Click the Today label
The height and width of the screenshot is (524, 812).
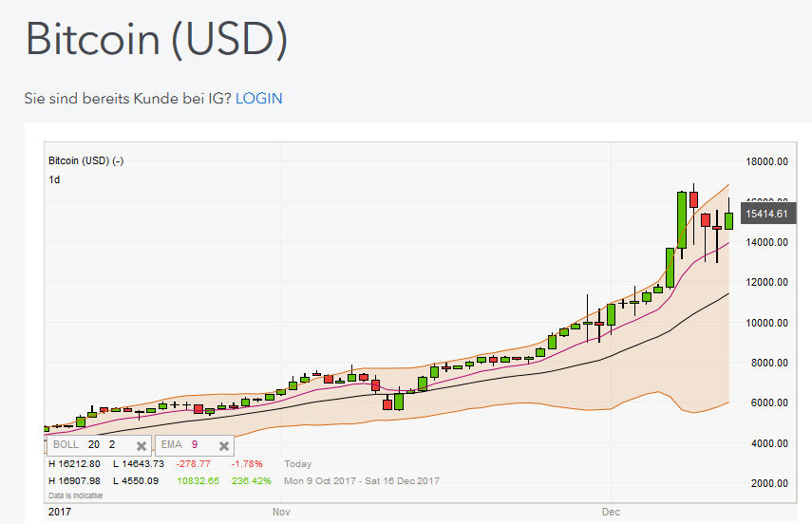298,464
